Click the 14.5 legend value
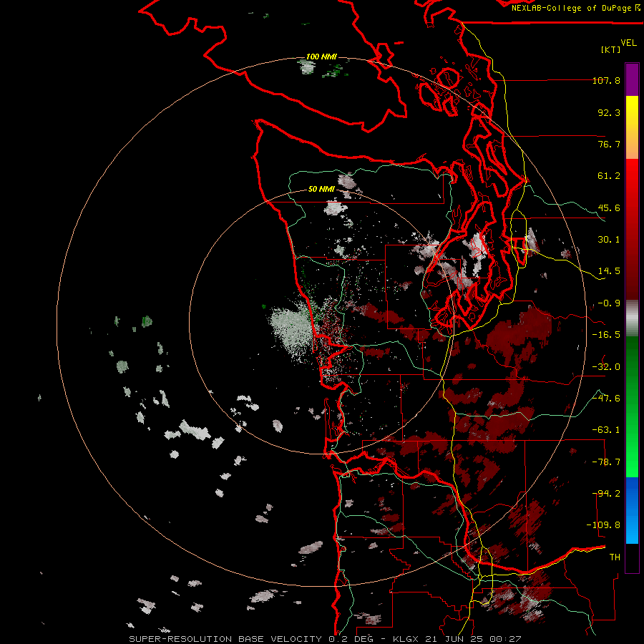 [609, 271]
